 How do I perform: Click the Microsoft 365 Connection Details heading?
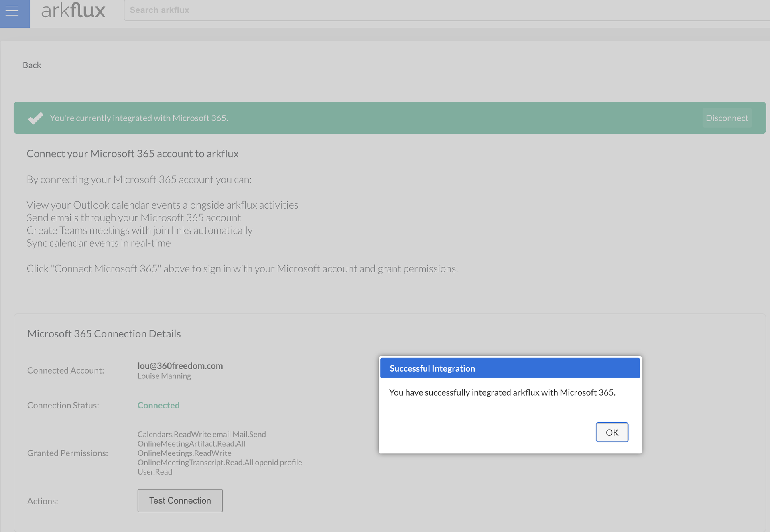104,333
